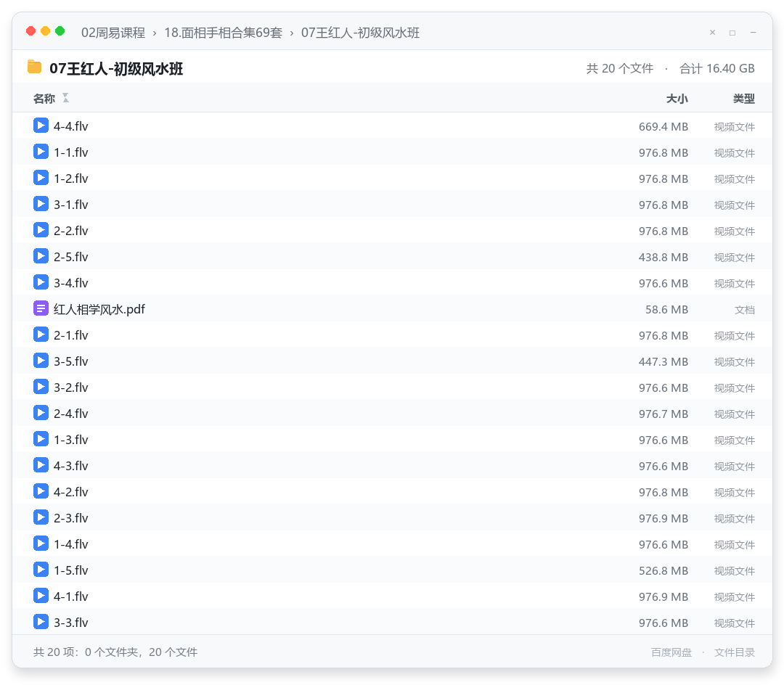The image size is (784, 685).
Task: Sort by the 大小 column header
Action: 677,99
